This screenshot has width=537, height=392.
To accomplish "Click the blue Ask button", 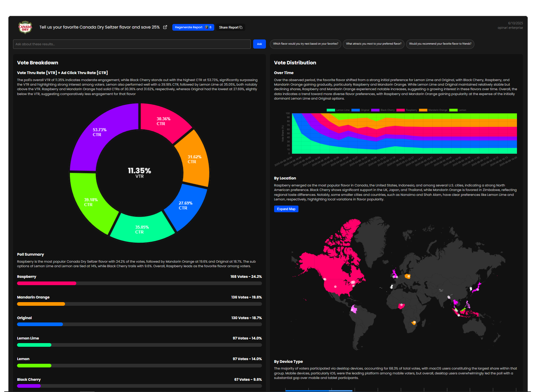I will point(260,44).
